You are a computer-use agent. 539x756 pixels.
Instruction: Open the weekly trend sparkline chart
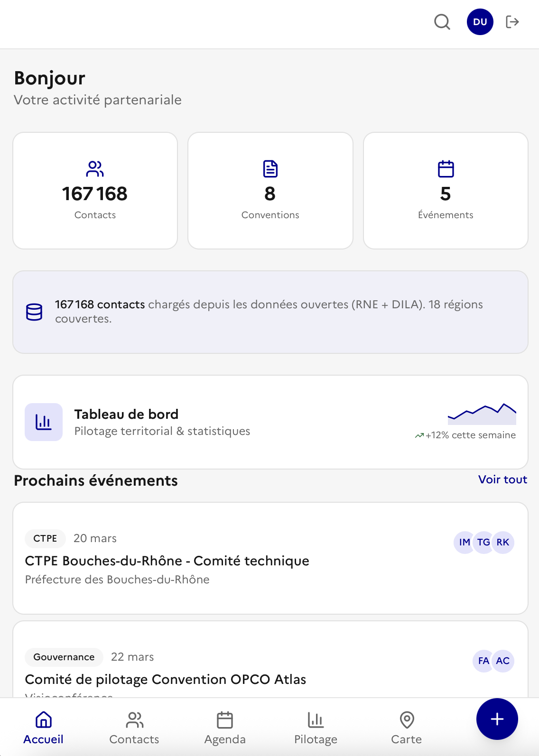482,414
